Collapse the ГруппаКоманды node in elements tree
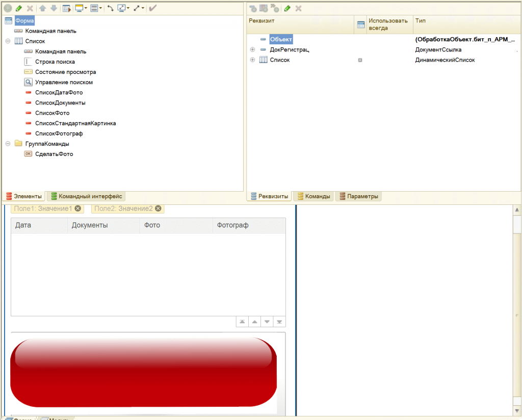Viewport: 522px width, 420px height. [8, 144]
